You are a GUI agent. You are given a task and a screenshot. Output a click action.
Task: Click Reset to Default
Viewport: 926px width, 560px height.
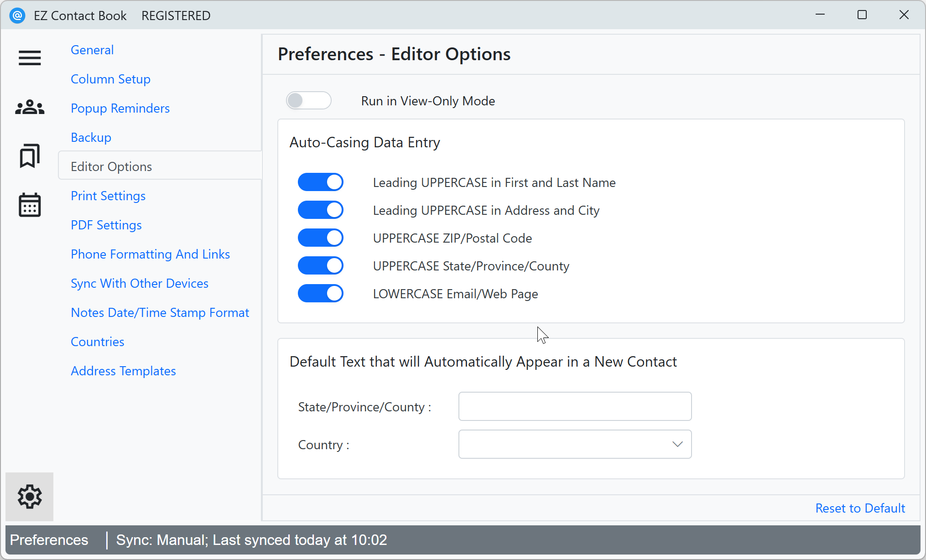click(860, 508)
